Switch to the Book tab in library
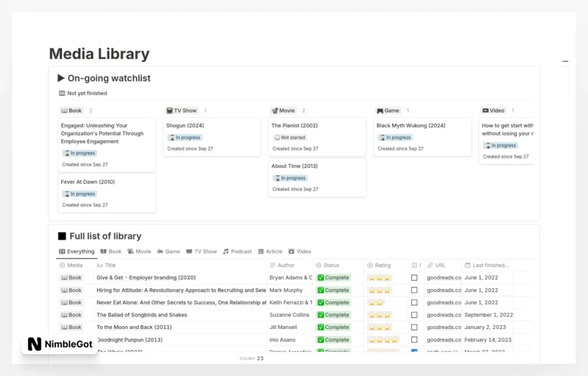Viewport: 588px width, 376px height. 111,251
